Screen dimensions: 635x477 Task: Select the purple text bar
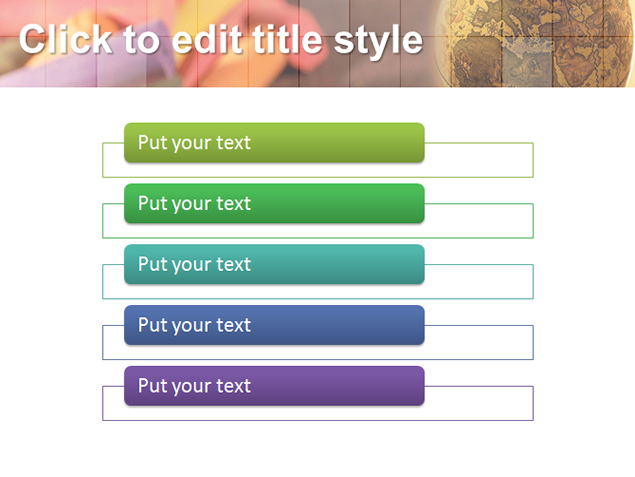coord(274,385)
